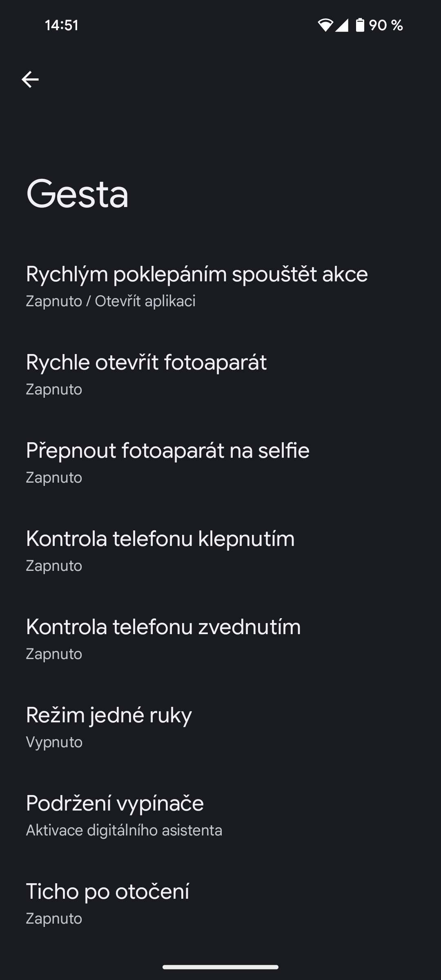Open Podržení vypínače setting
441x980 pixels.
[220, 816]
